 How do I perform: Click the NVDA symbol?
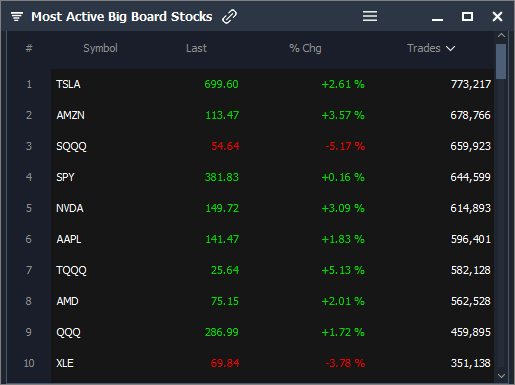click(x=70, y=208)
